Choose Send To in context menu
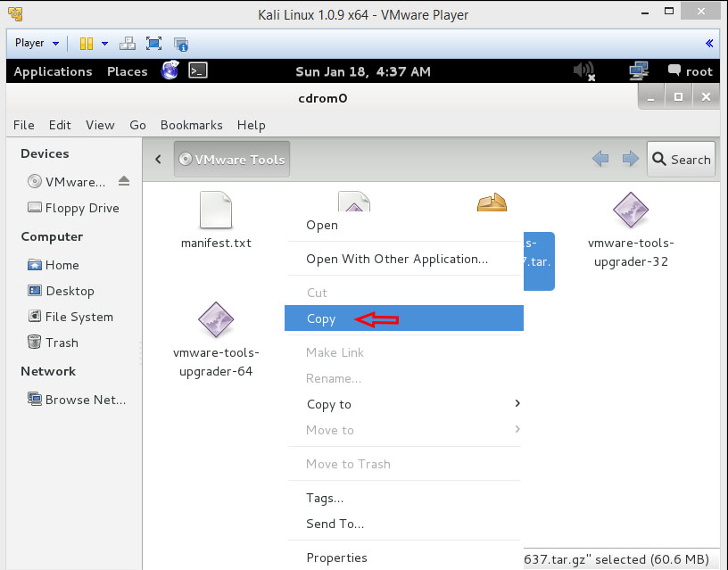Viewport: 728px width, 570px height. click(404, 524)
